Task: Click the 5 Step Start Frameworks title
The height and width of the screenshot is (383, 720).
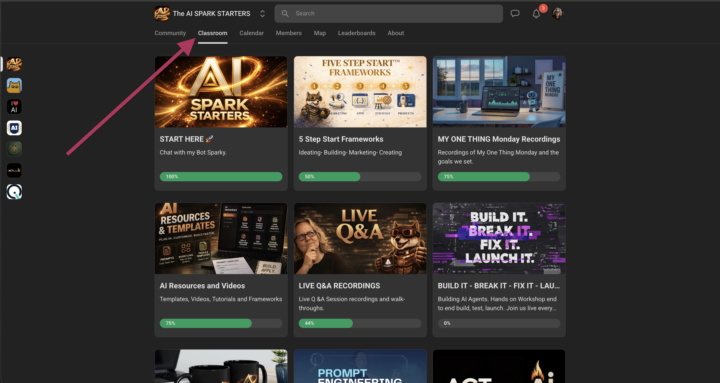Action: pyautogui.click(x=341, y=139)
